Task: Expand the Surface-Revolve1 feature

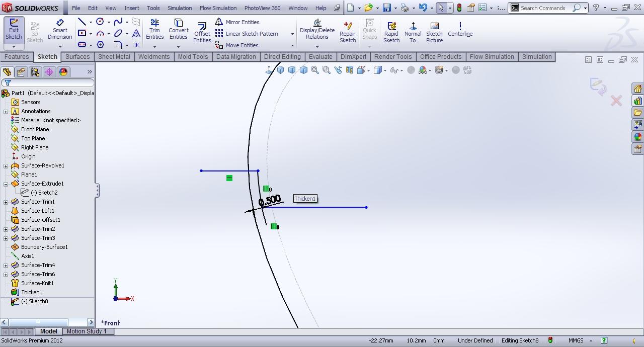Action: [x=6, y=166]
